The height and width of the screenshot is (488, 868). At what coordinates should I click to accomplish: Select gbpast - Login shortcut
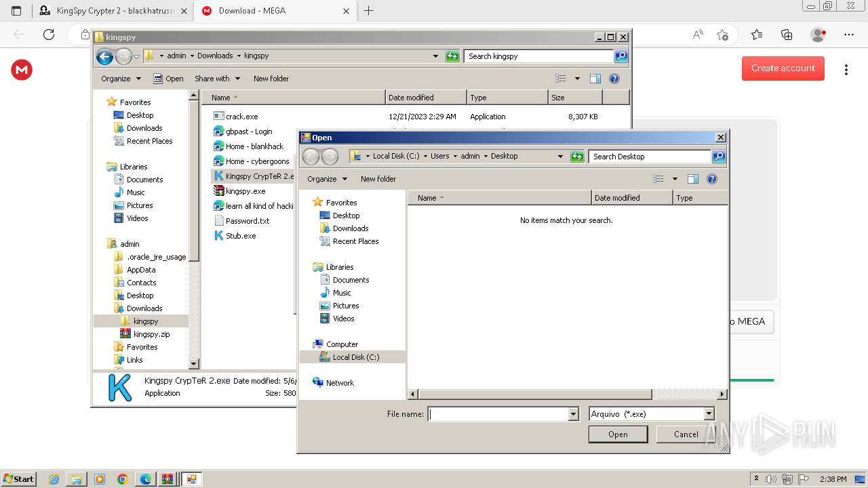[242, 131]
